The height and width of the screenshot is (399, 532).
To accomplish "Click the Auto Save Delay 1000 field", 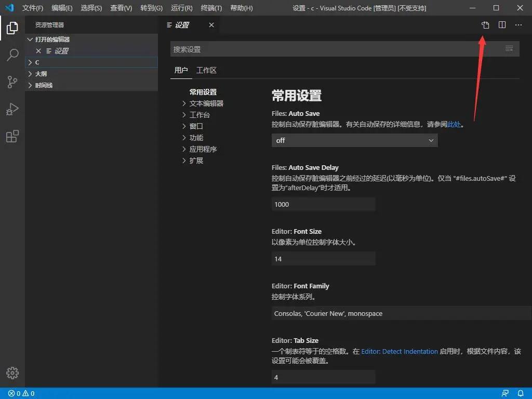I will (x=323, y=204).
